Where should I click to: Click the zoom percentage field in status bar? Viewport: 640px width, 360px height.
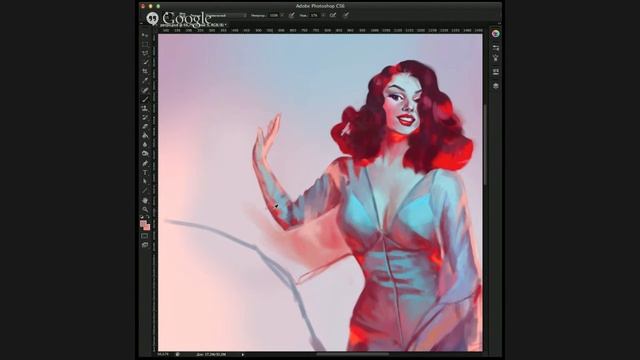click(163, 354)
